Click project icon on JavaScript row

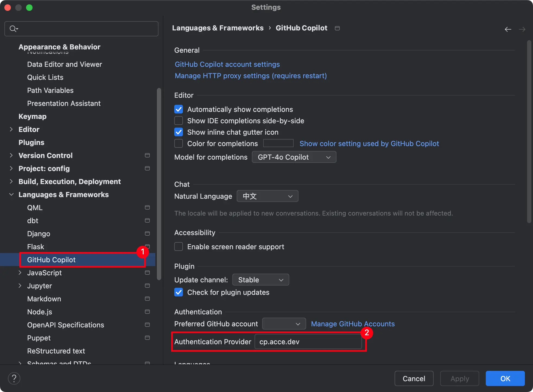[147, 273]
